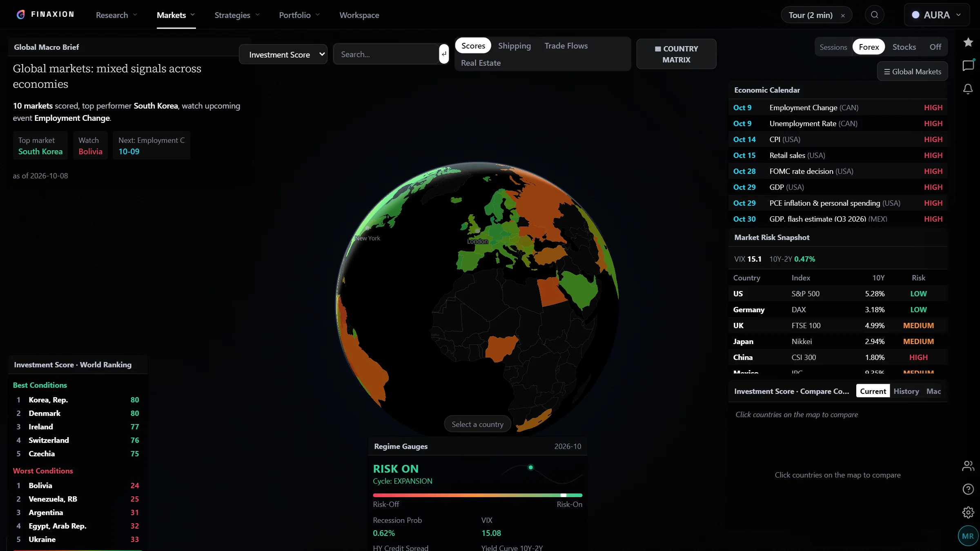Click the AURA assistant dot icon
Viewport: 980px width, 551px height.
915,15
